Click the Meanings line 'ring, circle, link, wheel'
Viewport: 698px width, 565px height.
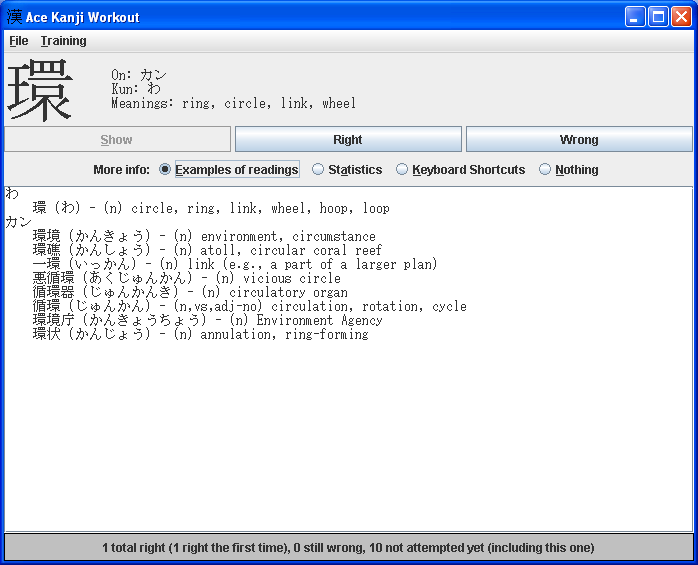233,103
